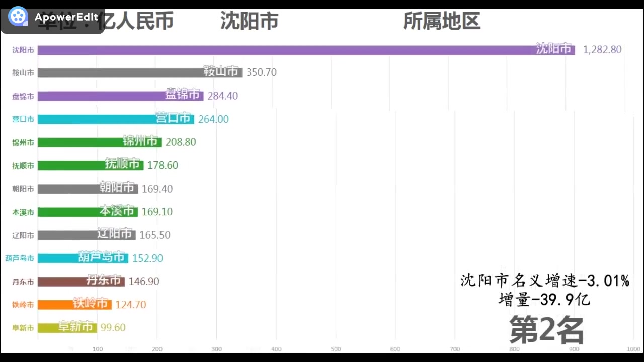Select the purple 沈阳市 bar
The height and width of the screenshot is (362, 644).
[306, 50]
